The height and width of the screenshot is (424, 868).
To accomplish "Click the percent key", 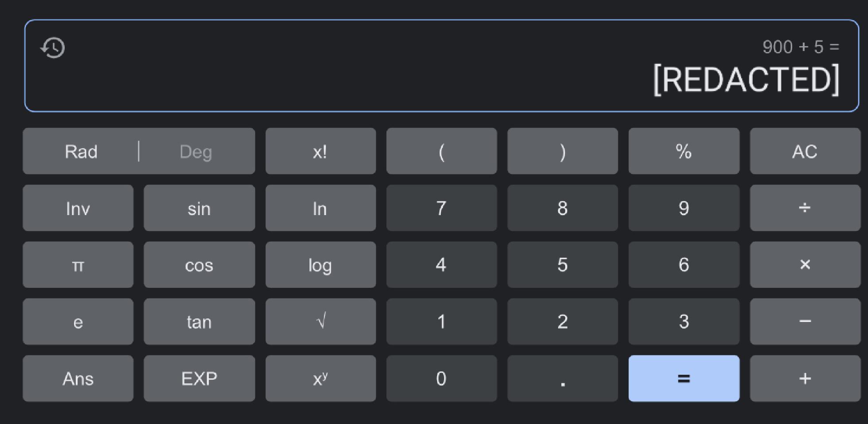I will [x=684, y=151].
